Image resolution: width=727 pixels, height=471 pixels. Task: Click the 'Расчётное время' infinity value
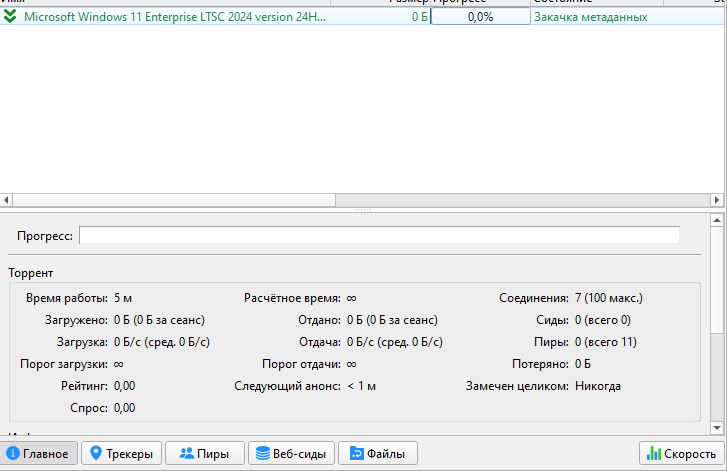(352, 298)
